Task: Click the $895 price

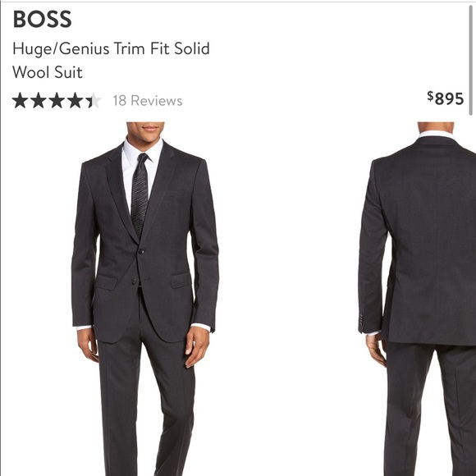Action: coord(446,98)
